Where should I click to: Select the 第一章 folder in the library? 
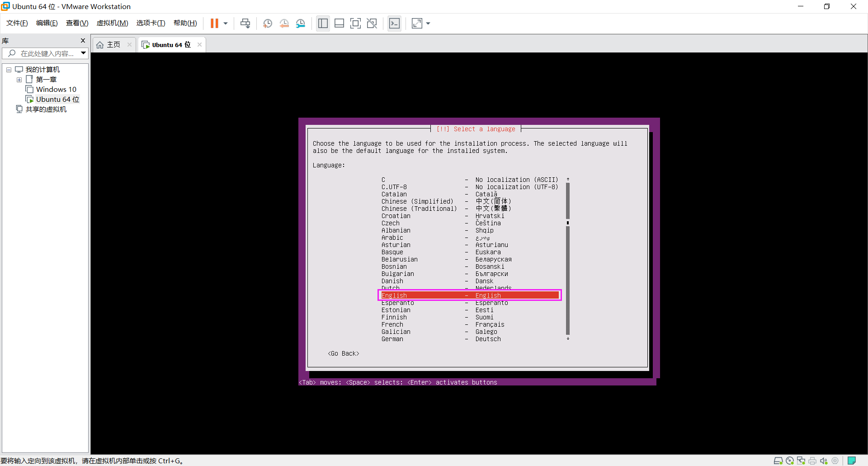46,80
